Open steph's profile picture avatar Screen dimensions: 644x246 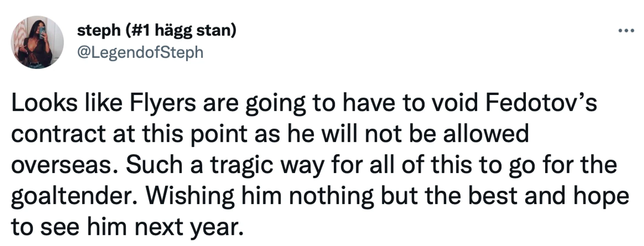pos(38,42)
